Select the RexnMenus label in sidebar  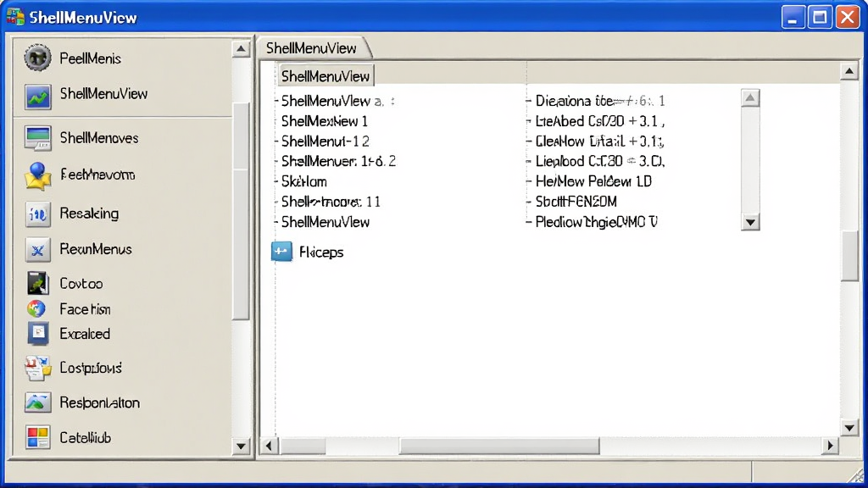(x=96, y=249)
